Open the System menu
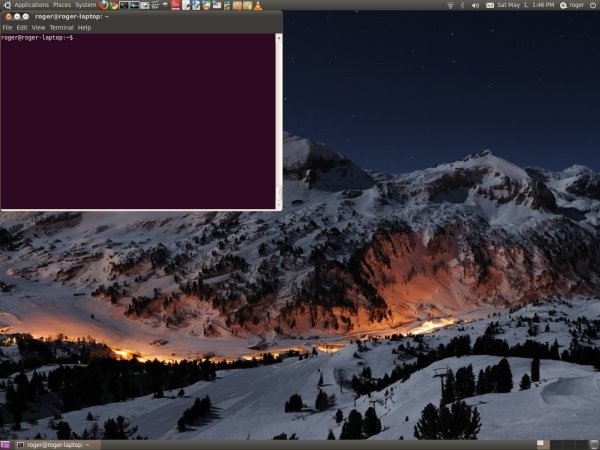 click(x=86, y=5)
